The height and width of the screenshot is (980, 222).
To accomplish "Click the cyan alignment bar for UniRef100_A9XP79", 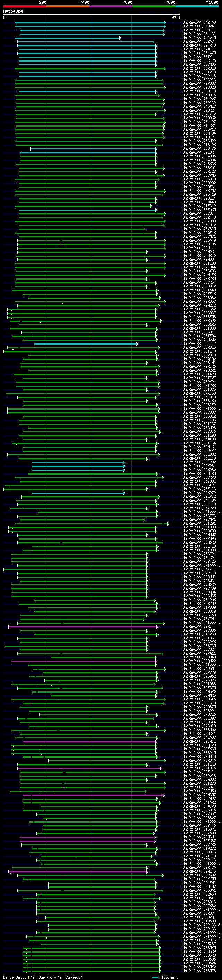I will pyautogui.click(x=78, y=493).
